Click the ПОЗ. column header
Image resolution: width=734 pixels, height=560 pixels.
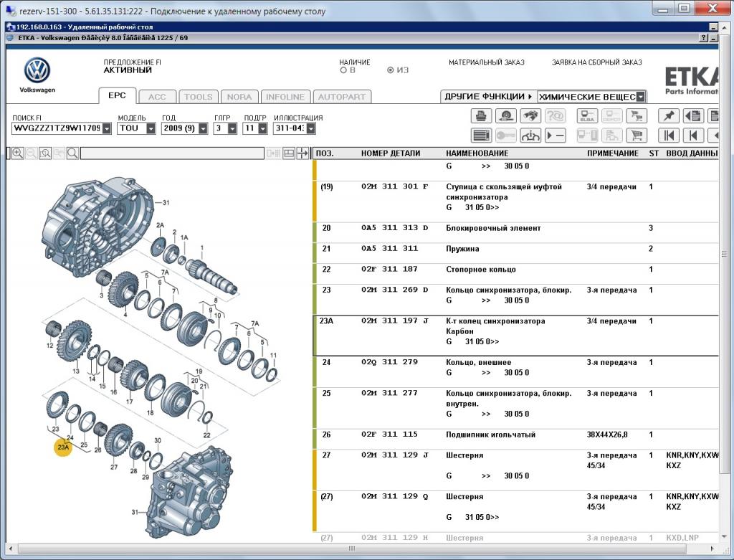[x=325, y=153]
